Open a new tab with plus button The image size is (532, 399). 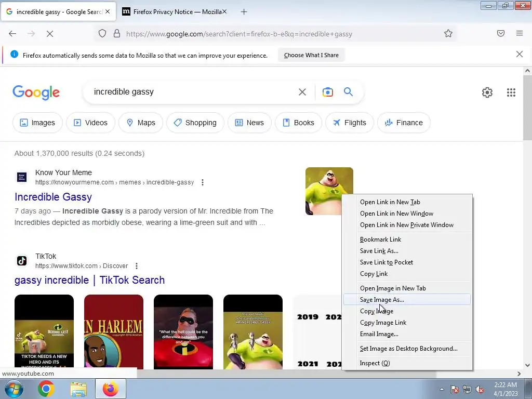tap(244, 12)
